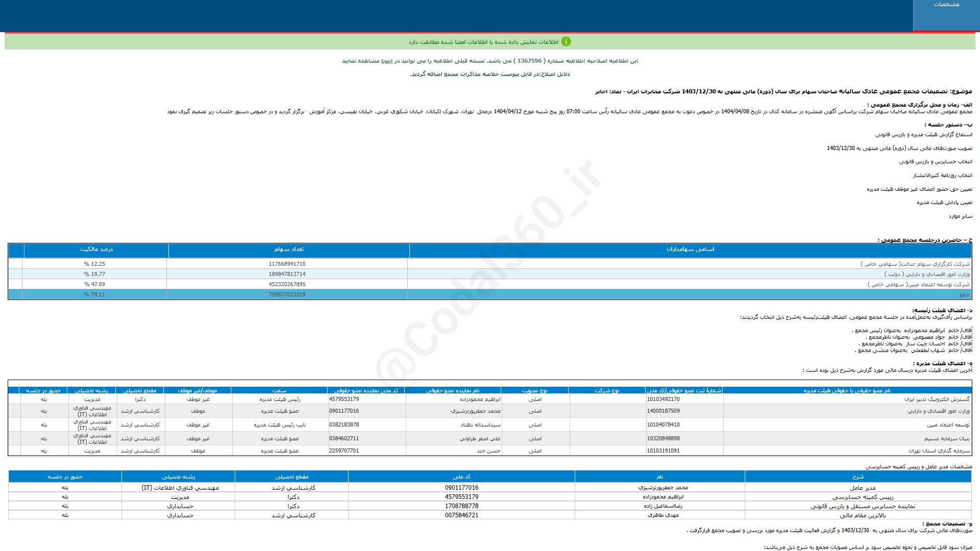Click the وزارت امور اقتصادی و دارایی shareholder row

490,274
